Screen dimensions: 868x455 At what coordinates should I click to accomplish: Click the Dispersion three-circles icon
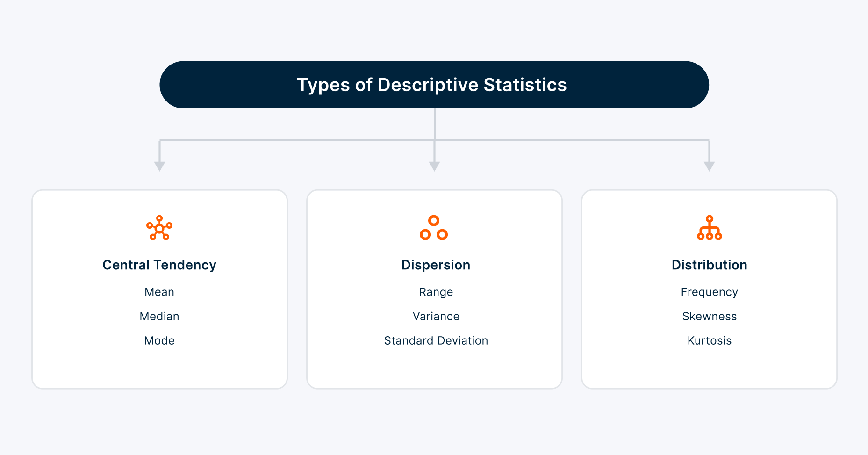tap(434, 228)
